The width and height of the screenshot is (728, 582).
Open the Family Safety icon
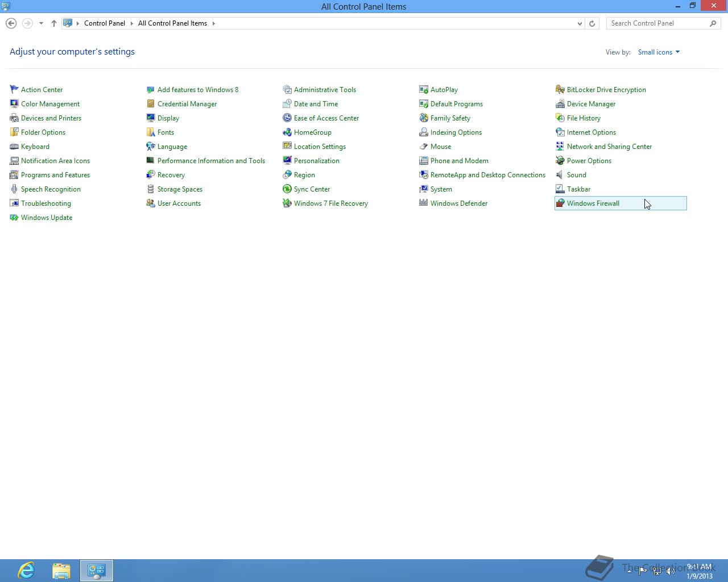point(424,118)
